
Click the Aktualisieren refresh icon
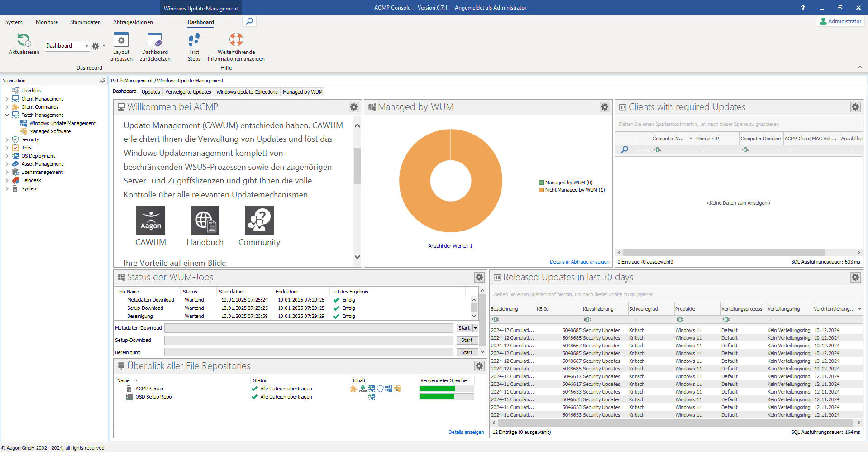(x=24, y=40)
